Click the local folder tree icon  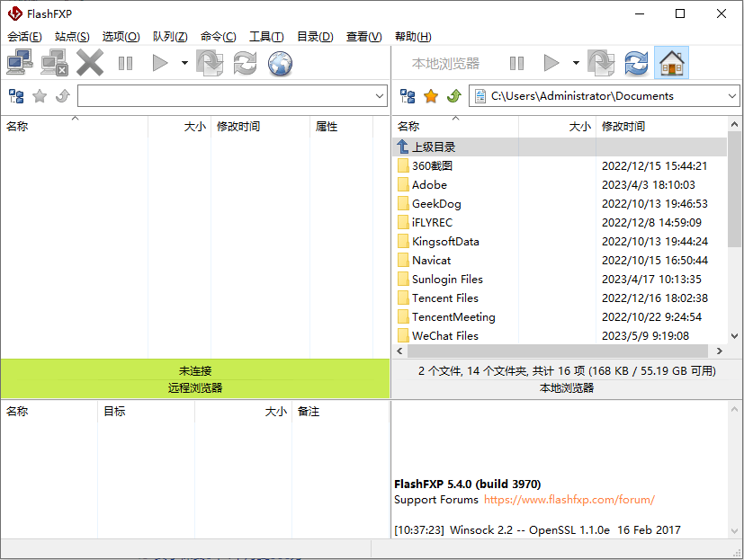[408, 96]
